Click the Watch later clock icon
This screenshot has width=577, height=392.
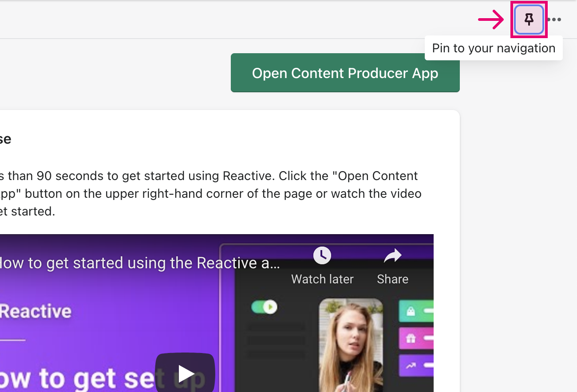tap(322, 255)
